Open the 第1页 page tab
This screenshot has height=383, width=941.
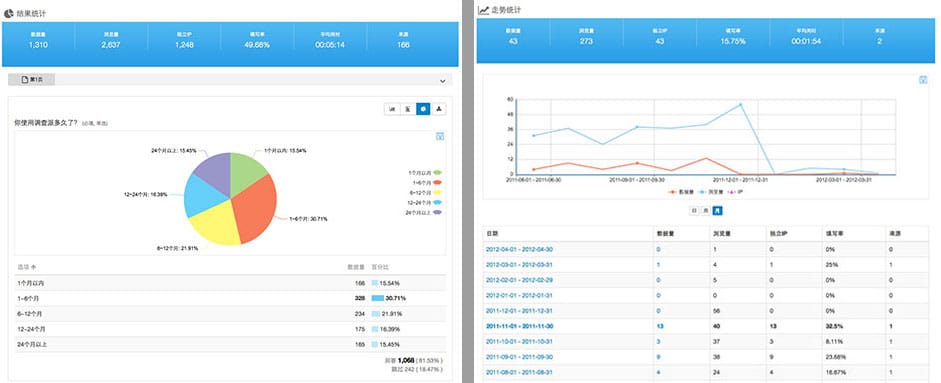coord(32,80)
